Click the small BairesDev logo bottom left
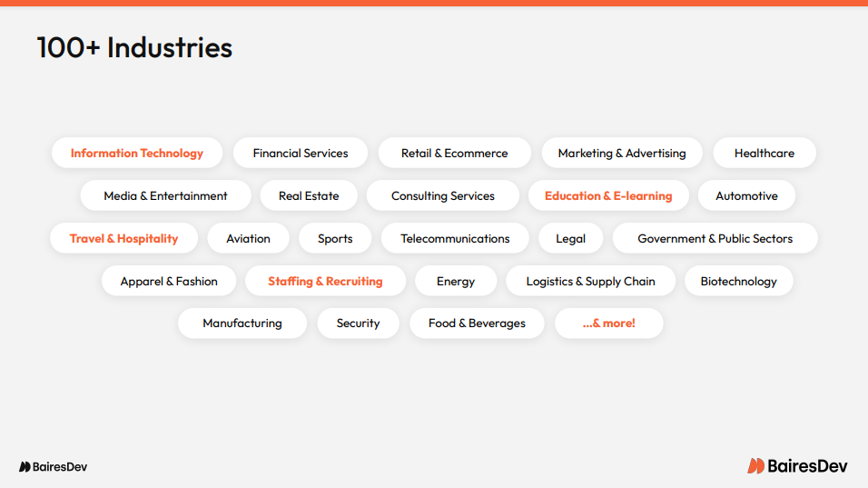This screenshot has height=488, width=868. tap(54, 467)
